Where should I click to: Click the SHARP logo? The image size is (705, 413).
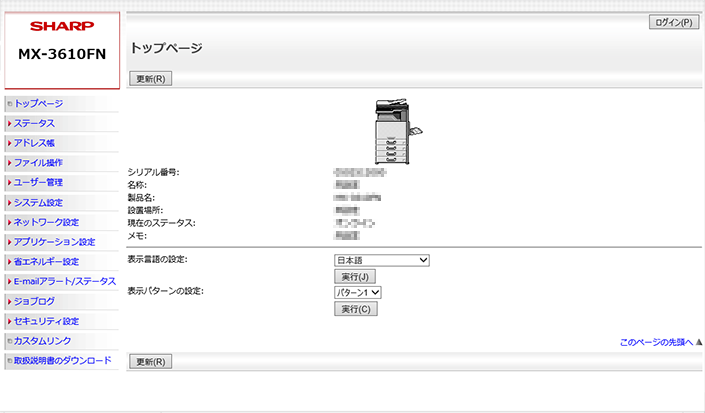[61, 27]
